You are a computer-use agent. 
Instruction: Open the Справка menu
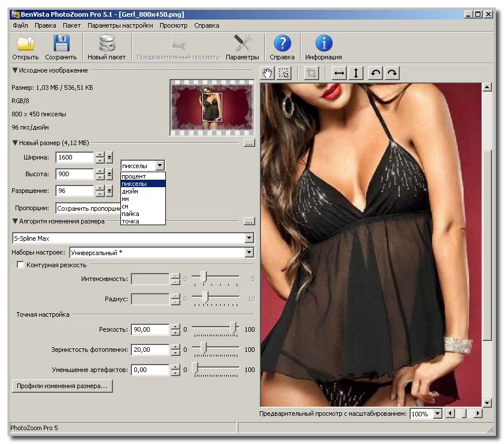[x=207, y=25]
